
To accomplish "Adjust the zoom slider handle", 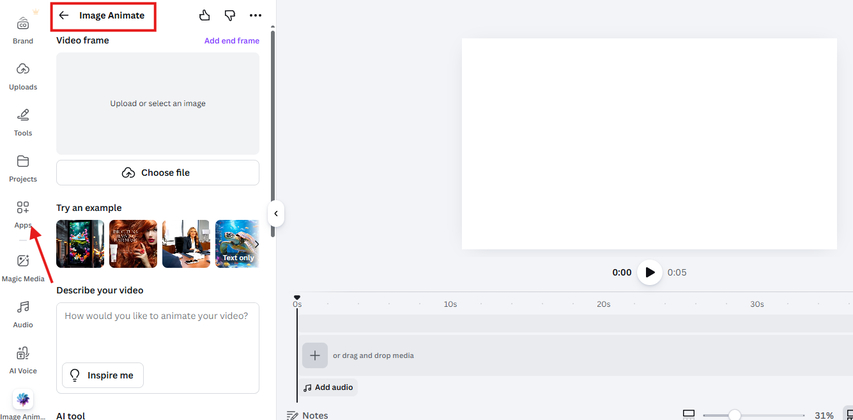I will coord(735,415).
